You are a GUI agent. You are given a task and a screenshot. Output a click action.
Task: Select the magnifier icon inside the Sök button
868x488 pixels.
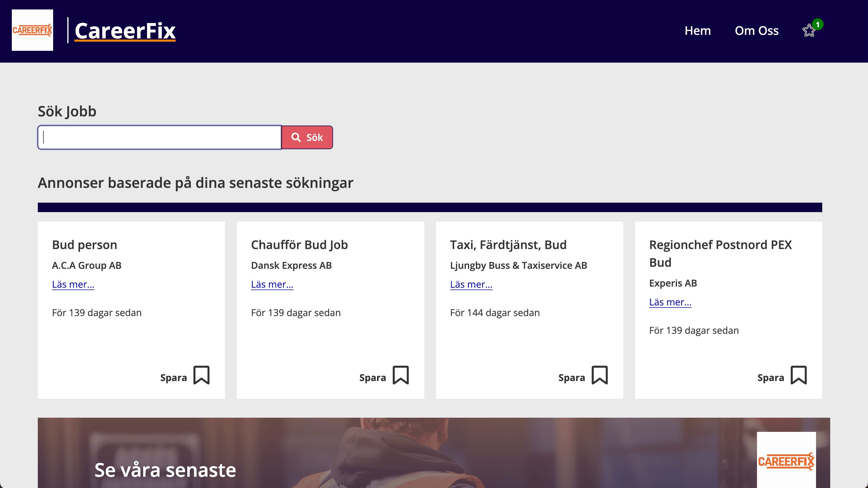pos(296,137)
